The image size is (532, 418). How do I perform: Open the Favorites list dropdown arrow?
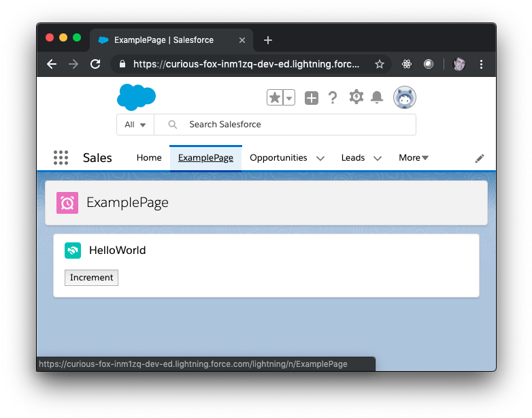point(289,98)
